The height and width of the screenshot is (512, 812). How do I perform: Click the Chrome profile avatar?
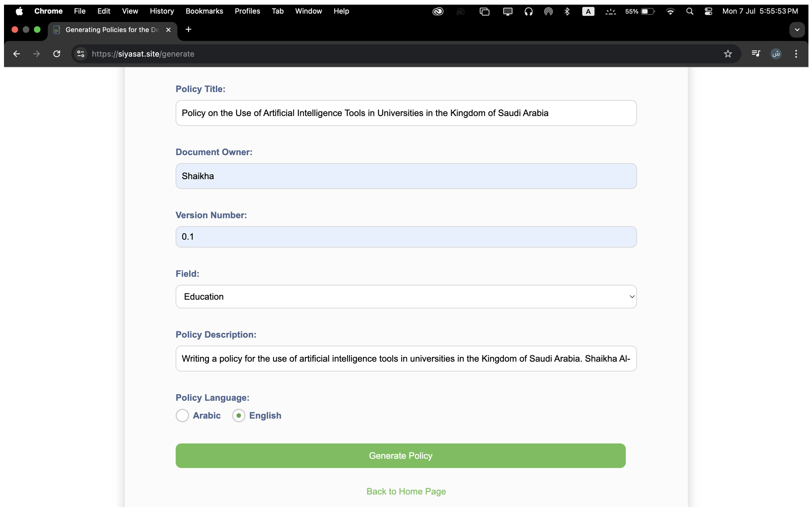tap(776, 54)
